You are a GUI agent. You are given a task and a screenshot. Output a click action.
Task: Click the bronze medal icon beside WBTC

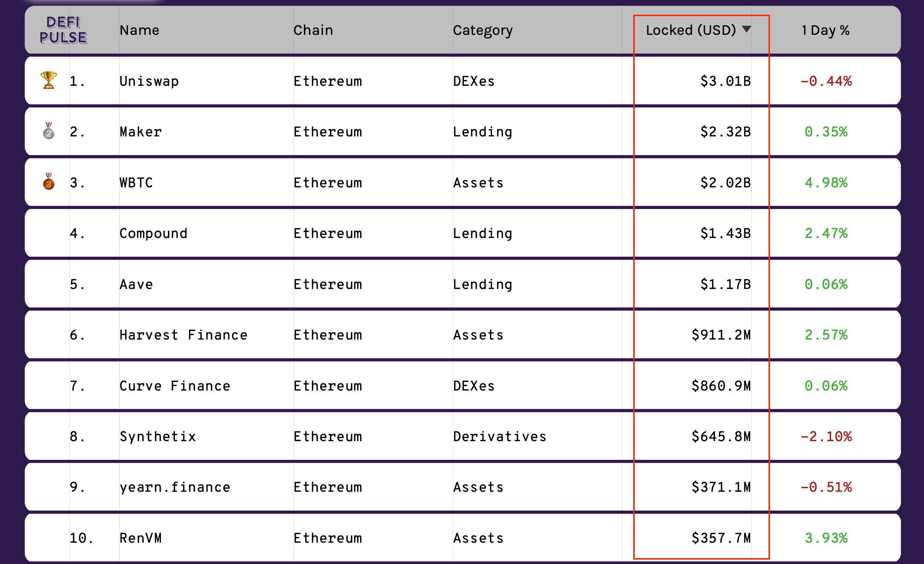pos(48,182)
